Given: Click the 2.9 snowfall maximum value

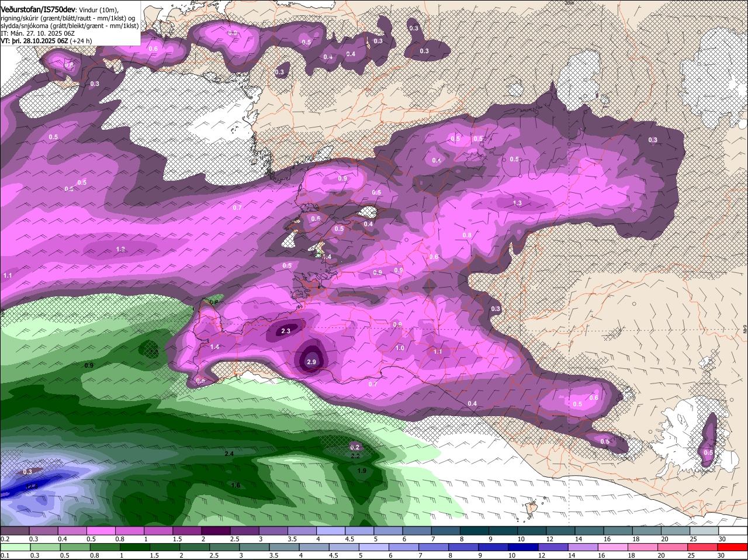Looking at the screenshot, I should point(311,362).
